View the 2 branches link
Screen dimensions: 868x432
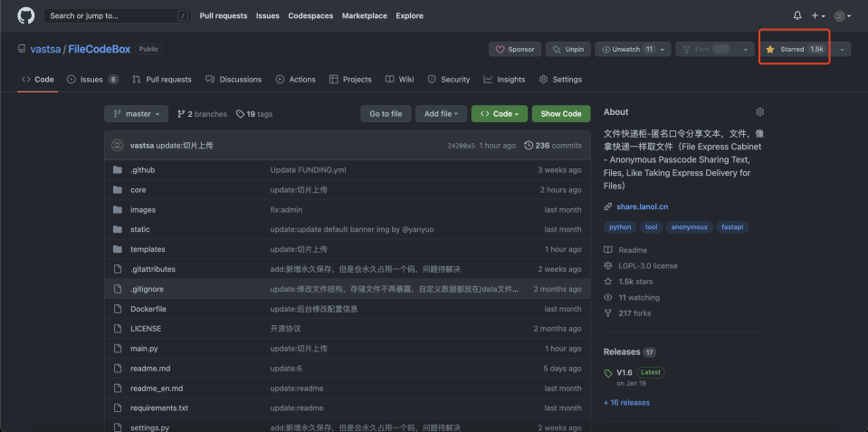point(202,114)
